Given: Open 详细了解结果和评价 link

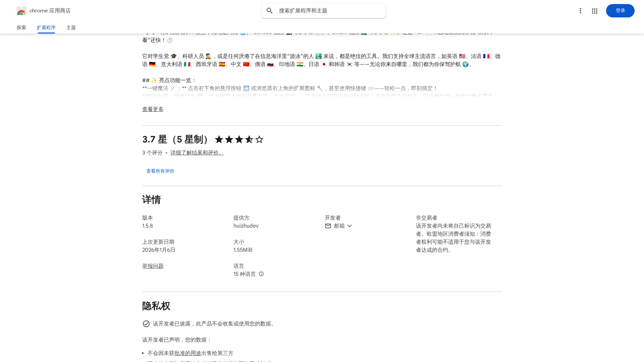Looking at the screenshot, I should tap(197, 153).
